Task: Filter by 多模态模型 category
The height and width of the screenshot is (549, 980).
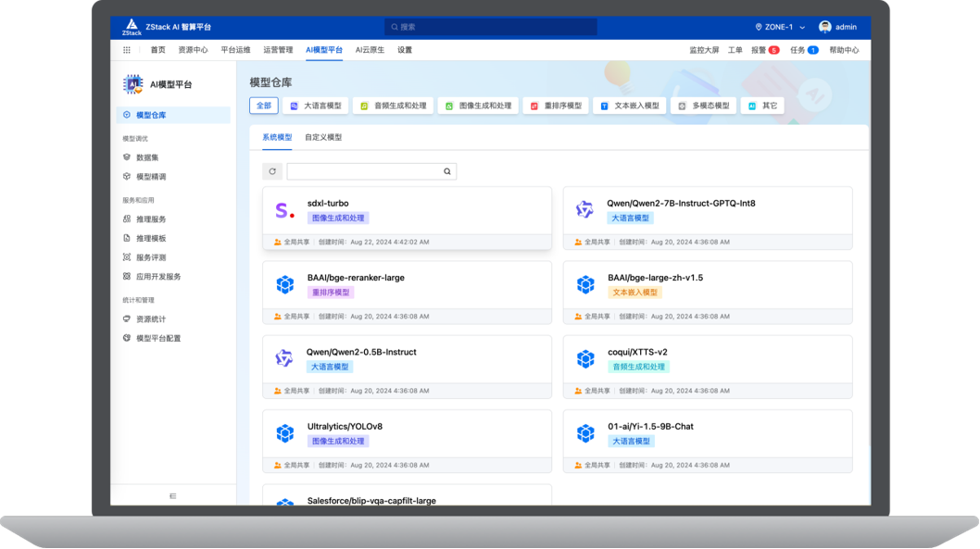Action: [x=703, y=106]
